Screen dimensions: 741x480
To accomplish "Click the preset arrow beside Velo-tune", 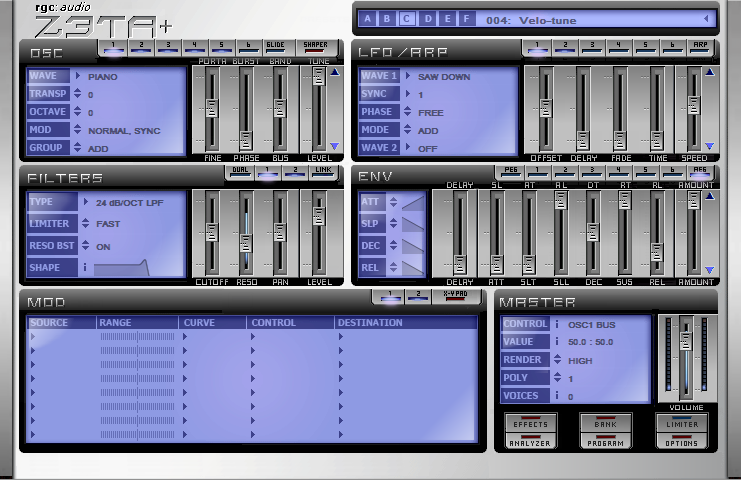I will pyautogui.click(x=706, y=19).
